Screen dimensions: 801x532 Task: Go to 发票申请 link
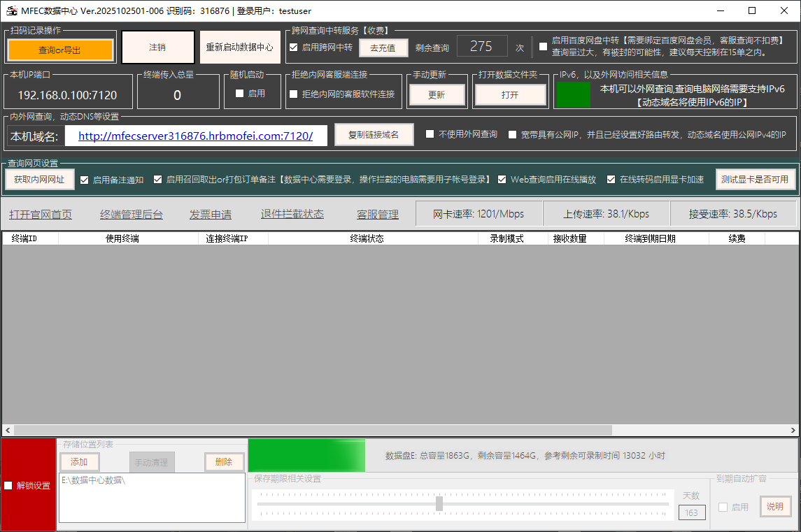211,215
